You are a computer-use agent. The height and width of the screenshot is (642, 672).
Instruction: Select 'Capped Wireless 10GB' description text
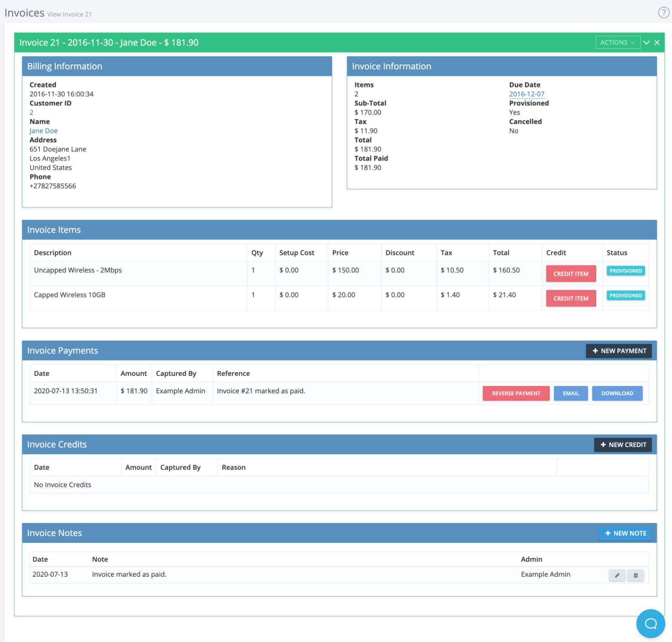(x=70, y=295)
